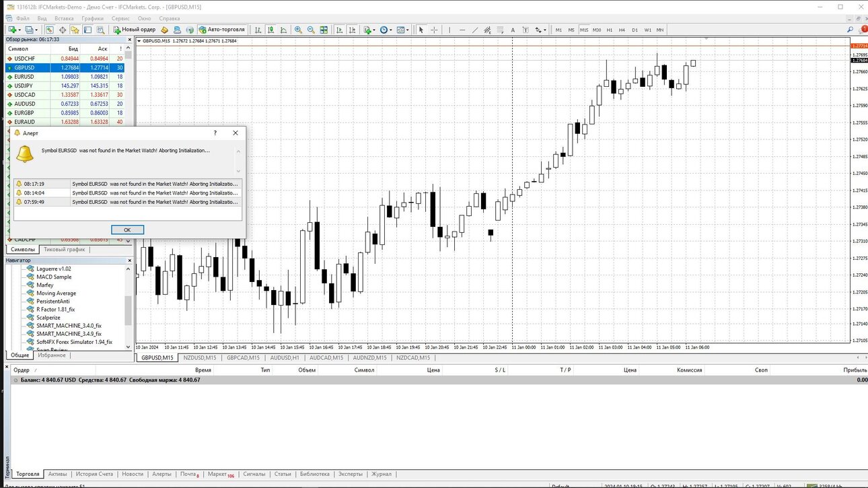This screenshot has width=868, height=488.
Task: Open the Вставка menu
Action: 64,18
